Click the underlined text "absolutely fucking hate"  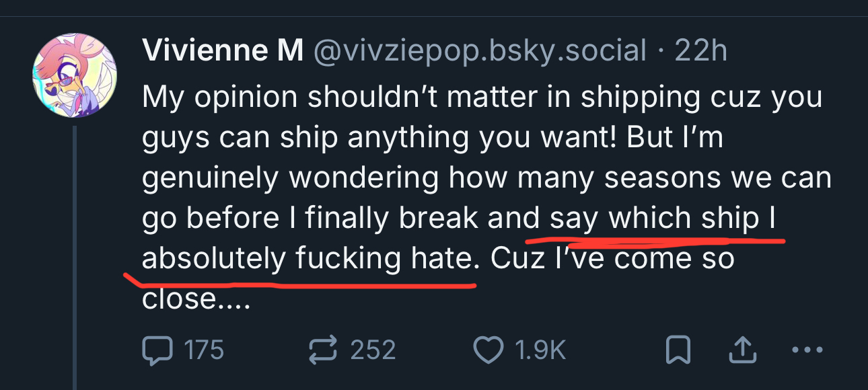pyautogui.click(x=308, y=259)
